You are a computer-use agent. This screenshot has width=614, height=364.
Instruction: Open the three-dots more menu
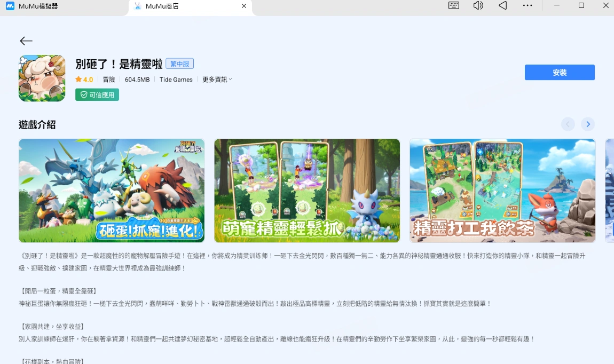[x=528, y=5]
